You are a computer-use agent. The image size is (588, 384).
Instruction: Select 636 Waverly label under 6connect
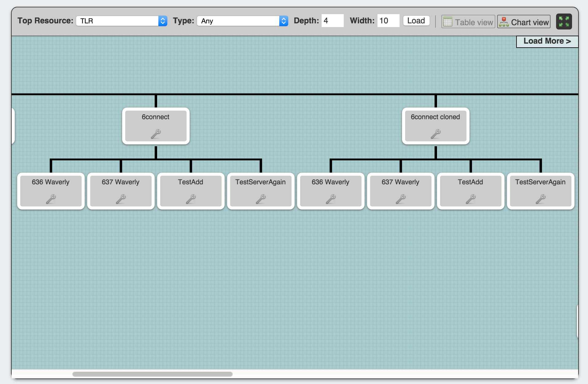[x=51, y=182]
